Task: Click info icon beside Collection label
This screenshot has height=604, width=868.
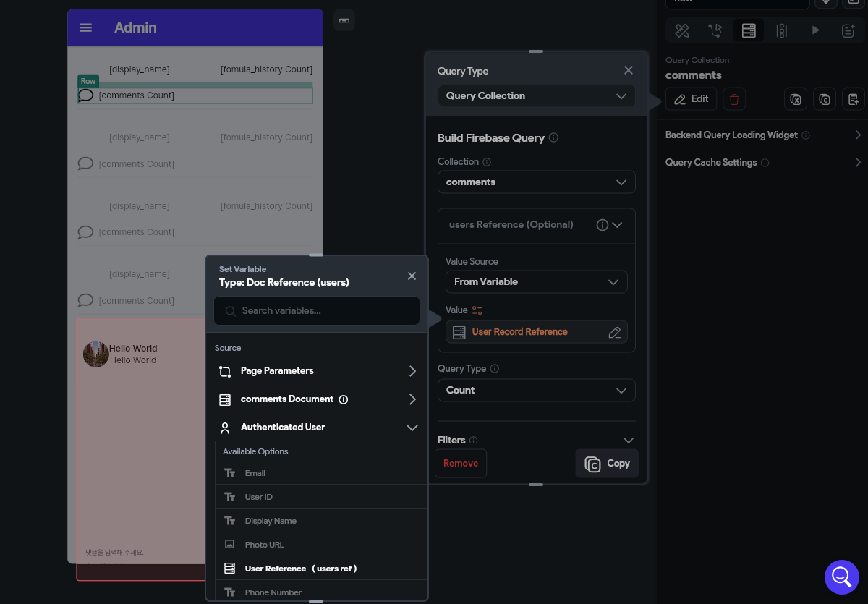Action: (x=487, y=162)
